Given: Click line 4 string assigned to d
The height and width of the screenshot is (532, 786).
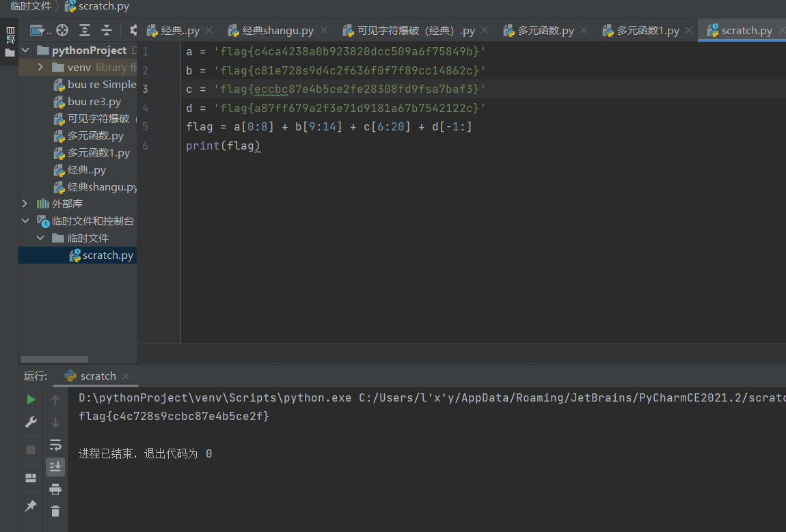Looking at the screenshot, I should click(349, 108).
